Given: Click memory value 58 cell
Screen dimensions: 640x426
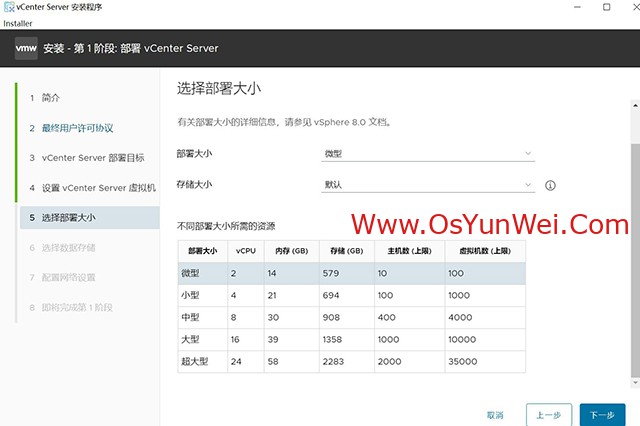Looking at the screenshot, I should tap(291, 362).
